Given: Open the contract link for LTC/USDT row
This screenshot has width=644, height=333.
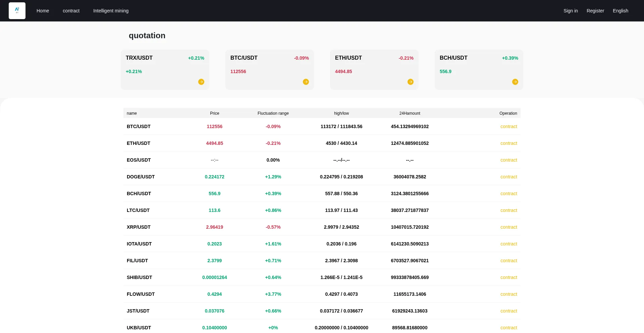Looking at the screenshot, I should [x=509, y=210].
